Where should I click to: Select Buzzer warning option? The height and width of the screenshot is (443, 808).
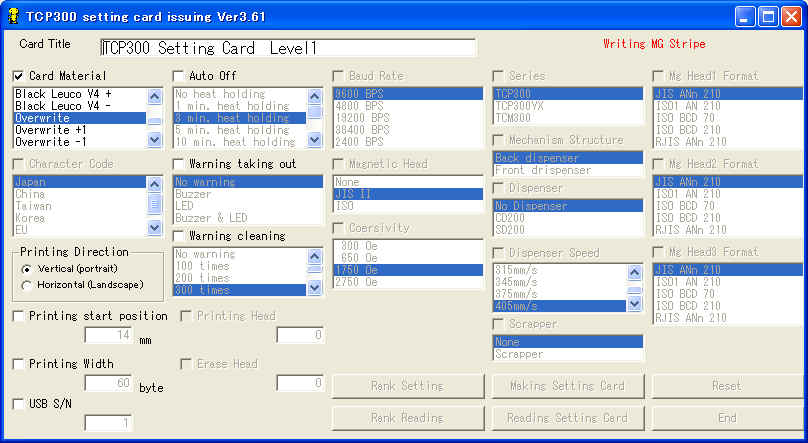248,194
